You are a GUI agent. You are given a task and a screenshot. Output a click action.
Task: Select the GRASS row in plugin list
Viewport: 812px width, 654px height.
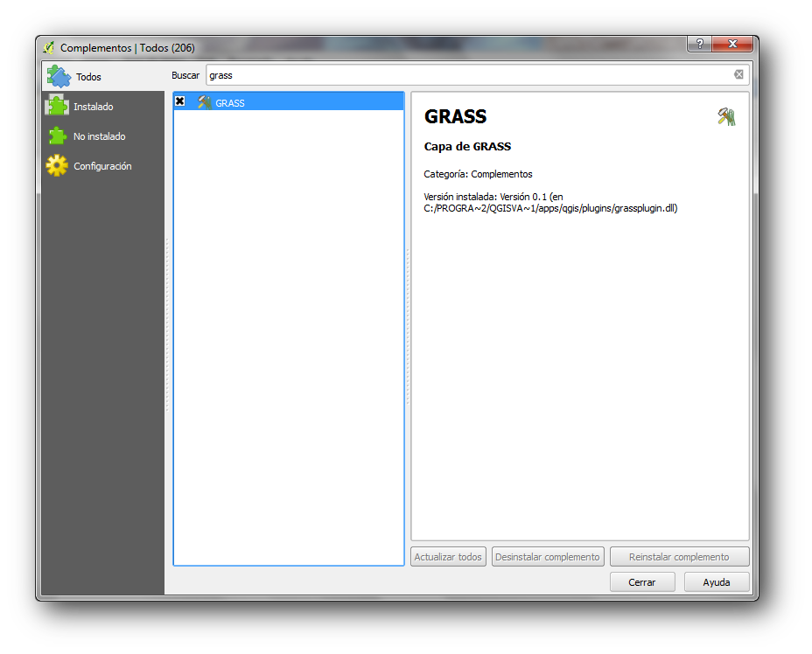pyautogui.click(x=289, y=101)
